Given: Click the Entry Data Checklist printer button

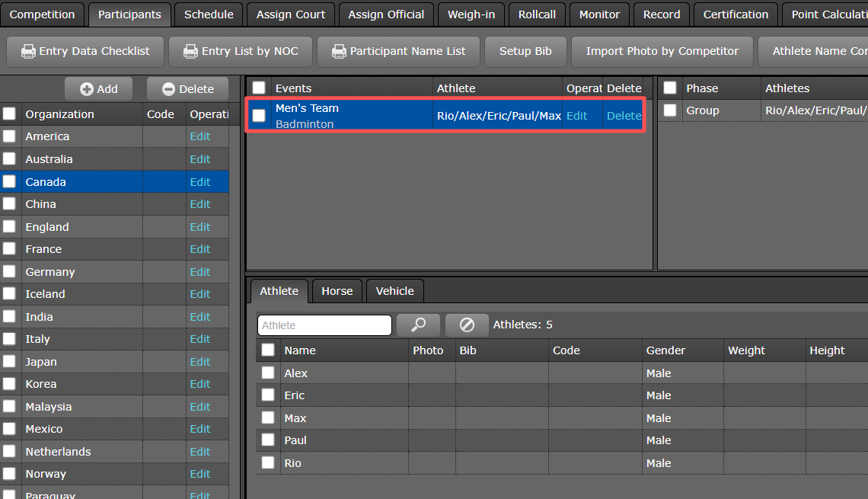Looking at the screenshot, I should pos(85,52).
